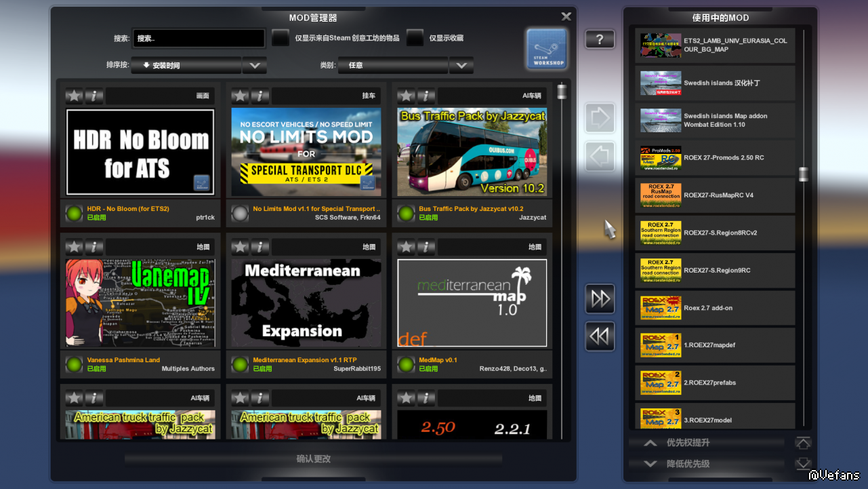868x489 pixels.
Task: Open Vanessa Pashmina Land info icon
Action: click(94, 247)
